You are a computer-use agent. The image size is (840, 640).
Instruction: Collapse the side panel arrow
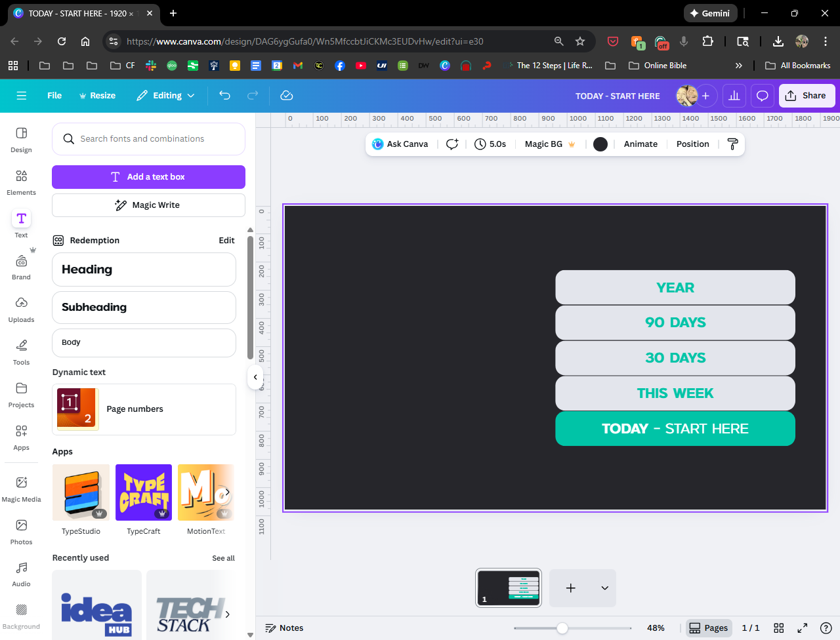click(x=255, y=377)
